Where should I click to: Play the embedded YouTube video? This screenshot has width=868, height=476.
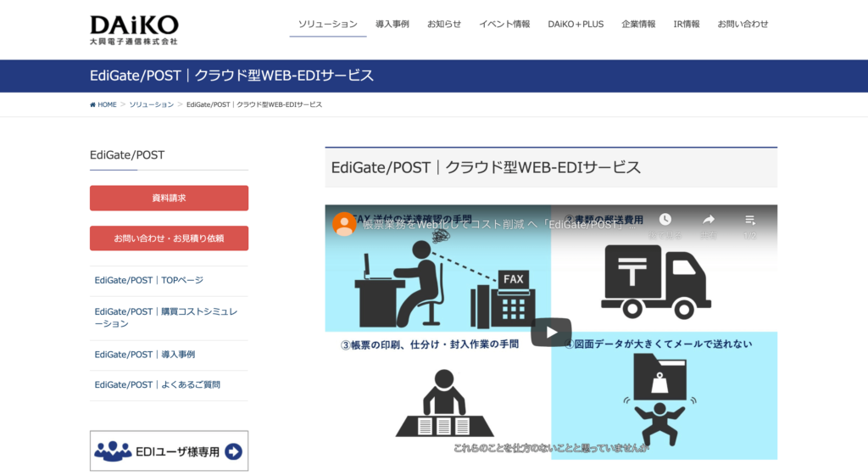tap(551, 332)
